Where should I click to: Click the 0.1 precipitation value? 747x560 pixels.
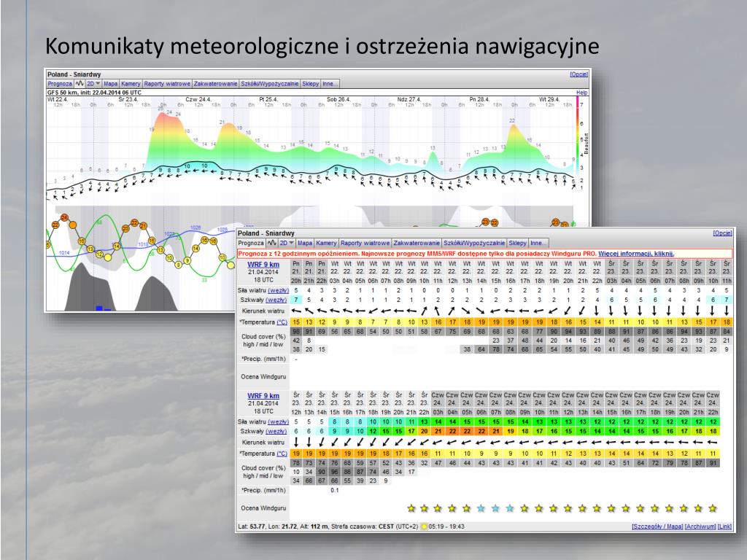coord(335,490)
